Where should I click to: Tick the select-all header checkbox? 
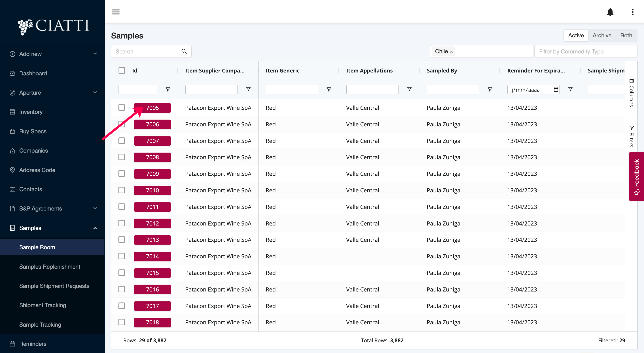pyautogui.click(x=122, y=70)
